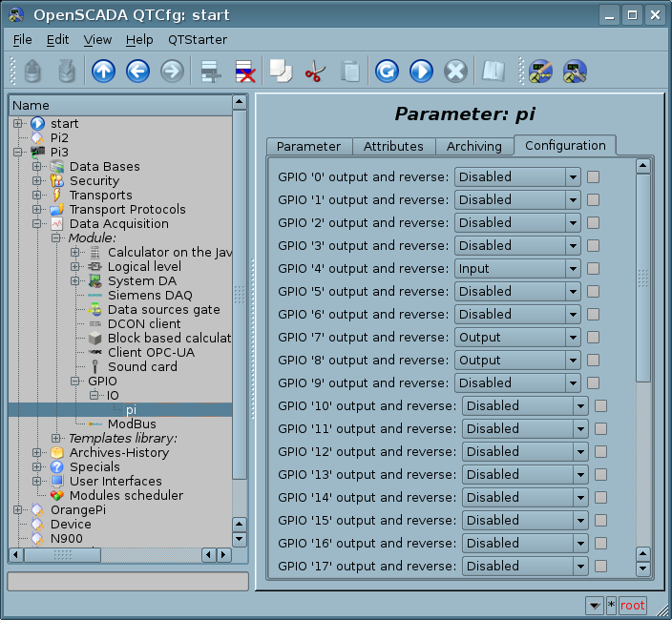Enable the reverse checkbox for GPIO '7'
The image size is (672, 620).
593,337
